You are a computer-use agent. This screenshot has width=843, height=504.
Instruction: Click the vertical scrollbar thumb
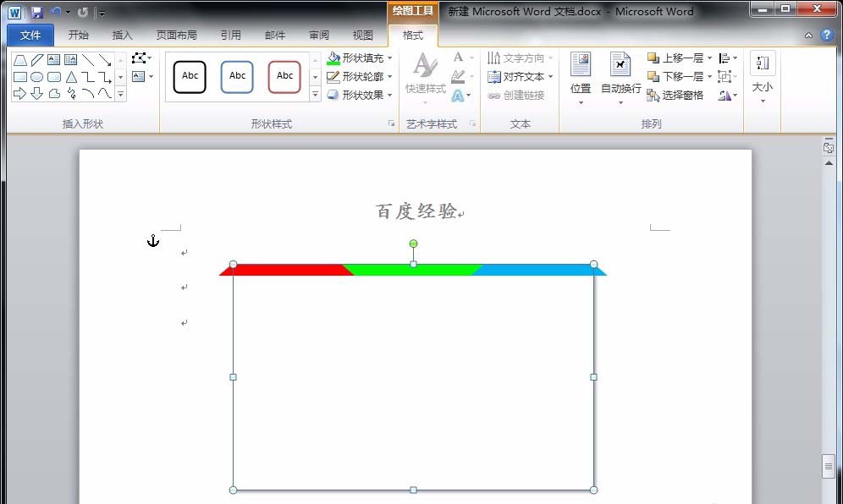click(x=828, y=467)
